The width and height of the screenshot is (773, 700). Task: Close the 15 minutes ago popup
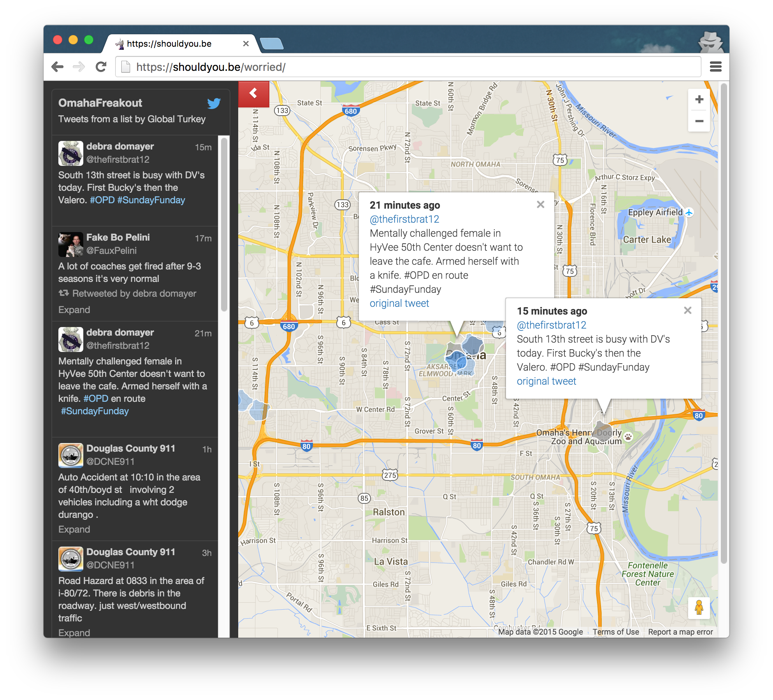[x=687, y=310]
